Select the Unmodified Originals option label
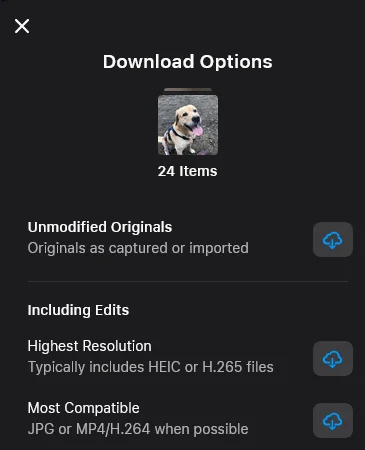 point(100,227)
